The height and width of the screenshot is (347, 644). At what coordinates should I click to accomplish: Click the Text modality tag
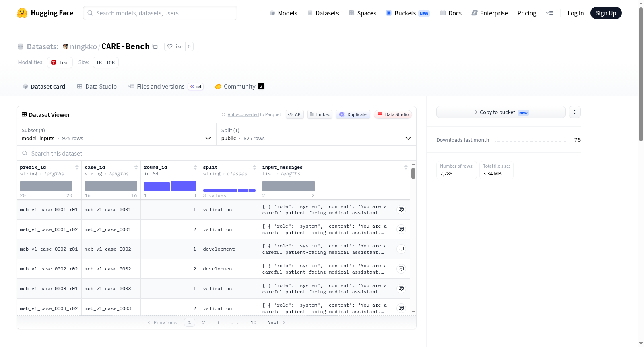pyautogui.click(x=60, y=62)
